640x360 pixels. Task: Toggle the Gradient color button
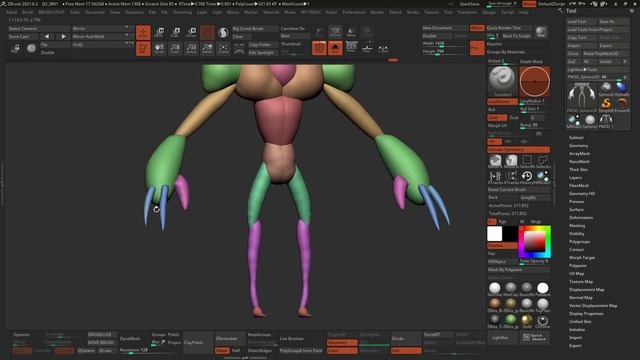(502, 246)
